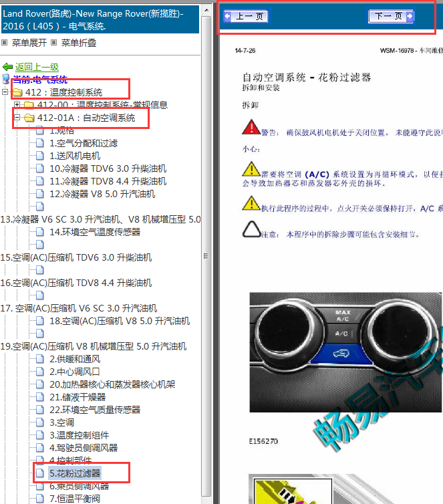
Task: Click page icon next to 22.环境空气质量传感器
Action: [x=40, y=410]
